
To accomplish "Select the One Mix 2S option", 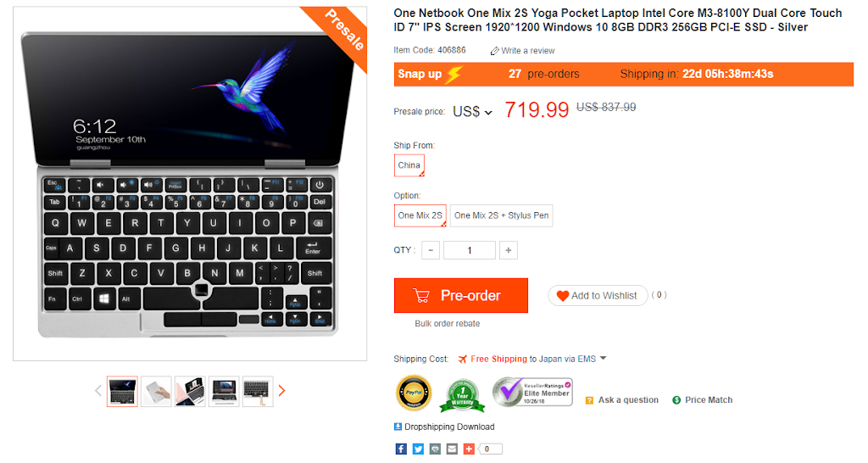I will pyautogui.click(x=420, y=215).
